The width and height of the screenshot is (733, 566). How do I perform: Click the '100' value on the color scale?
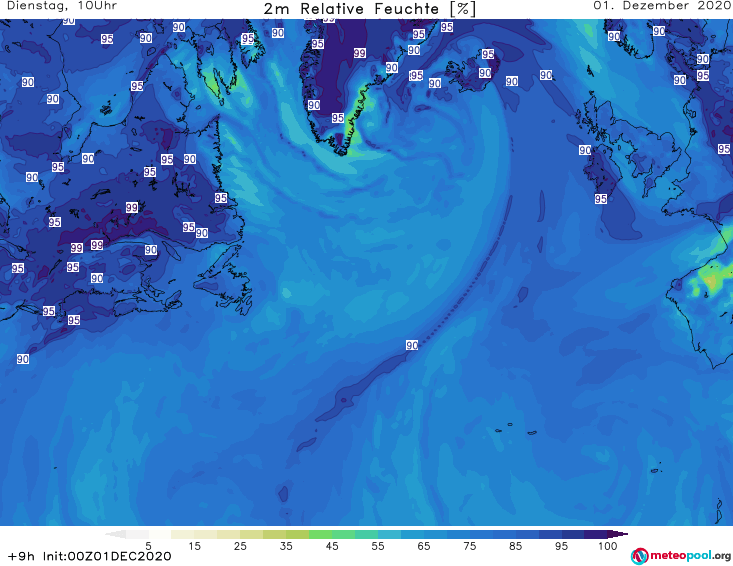607,546
